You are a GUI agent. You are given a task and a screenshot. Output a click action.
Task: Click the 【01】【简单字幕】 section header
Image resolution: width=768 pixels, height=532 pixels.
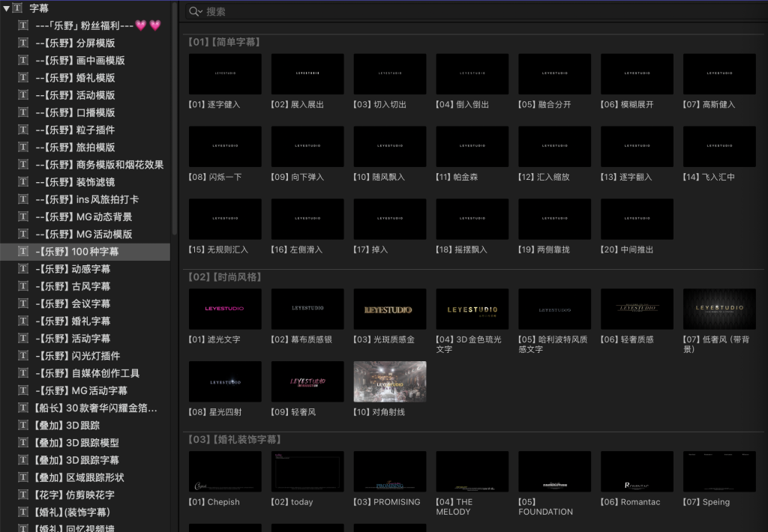(x=224, y=42)
